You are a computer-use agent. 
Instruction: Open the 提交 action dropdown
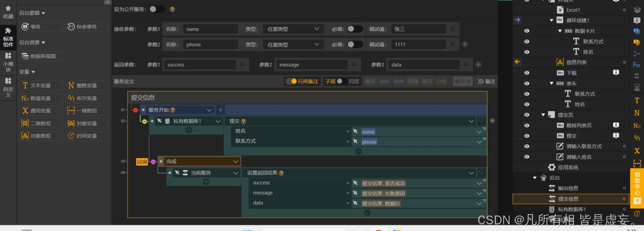pos(471,121)
